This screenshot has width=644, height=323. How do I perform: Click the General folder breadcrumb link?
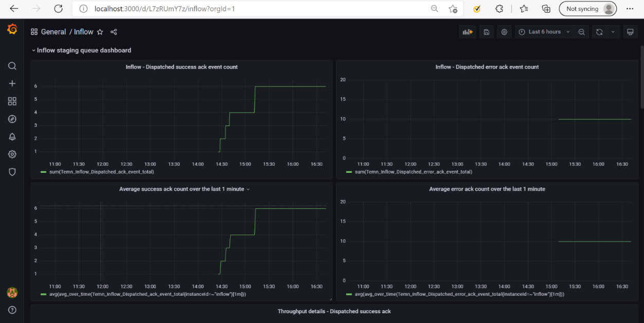pos(53,32)
